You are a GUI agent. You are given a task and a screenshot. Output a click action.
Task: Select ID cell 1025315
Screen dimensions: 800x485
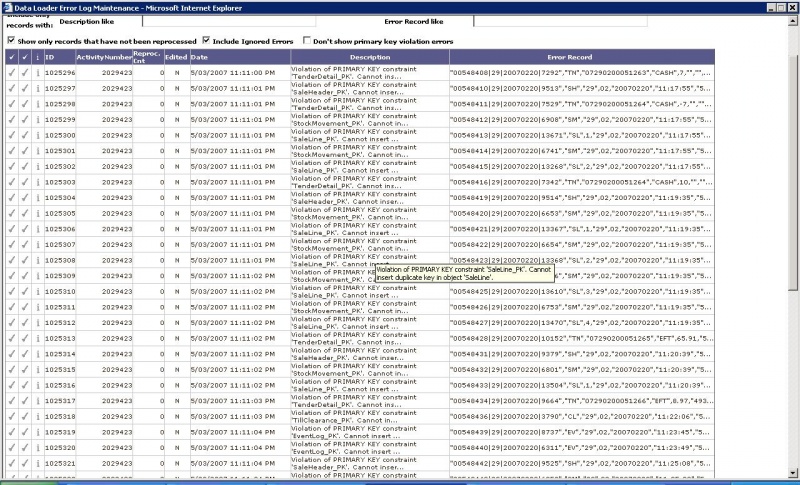pos(60,370)
